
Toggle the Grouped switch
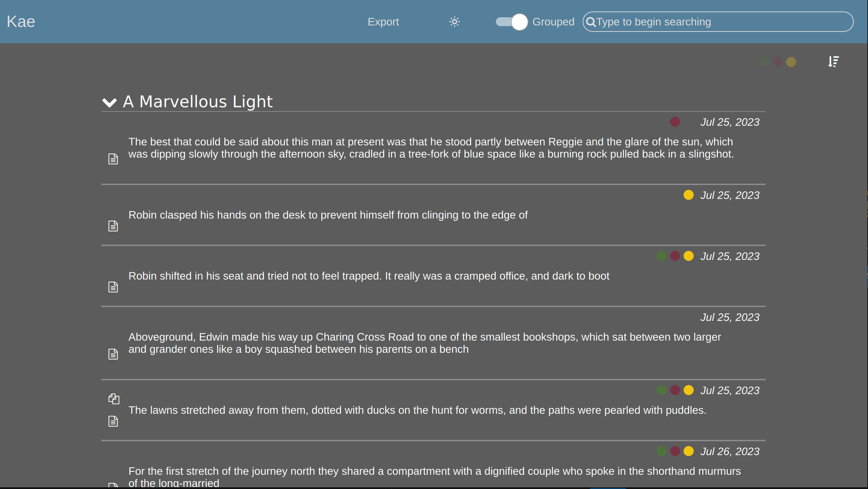click(x=511, y=22)
